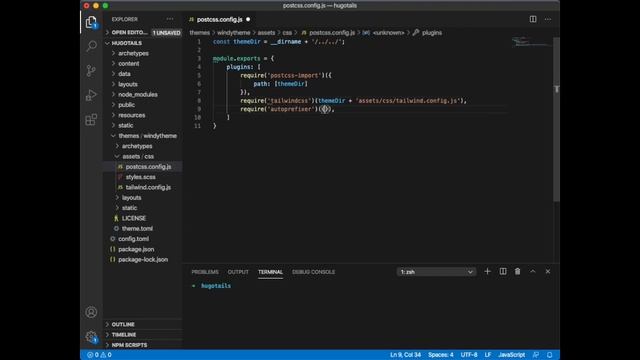Viewport: 640px width, 360px height.
Task: Expand the public folder
Action: [126, 105]
